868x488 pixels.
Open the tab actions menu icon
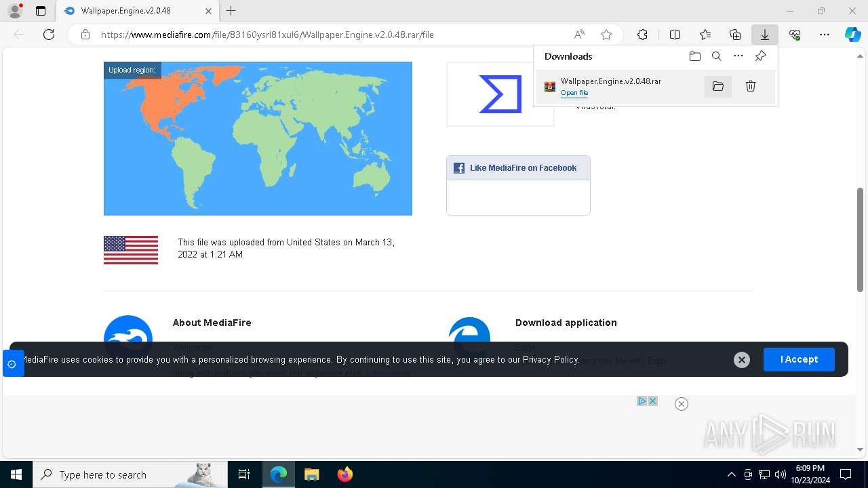[41, 11]
